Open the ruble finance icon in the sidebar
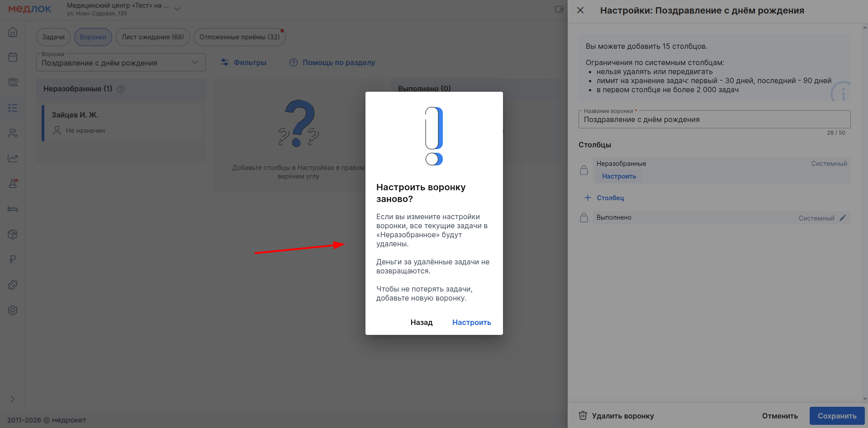This screenshot has width=868, height=428. point(13,259)
